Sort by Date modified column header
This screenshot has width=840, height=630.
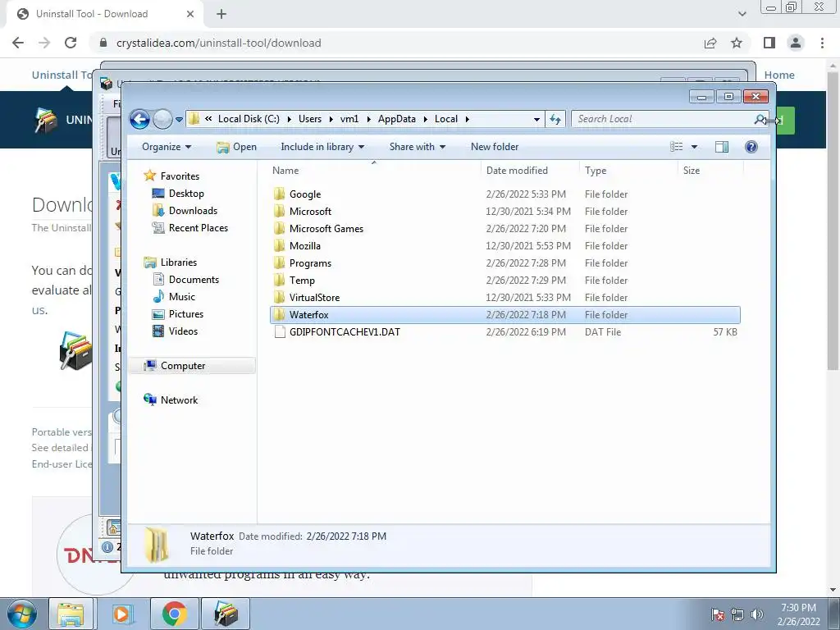tap(517, 171)
